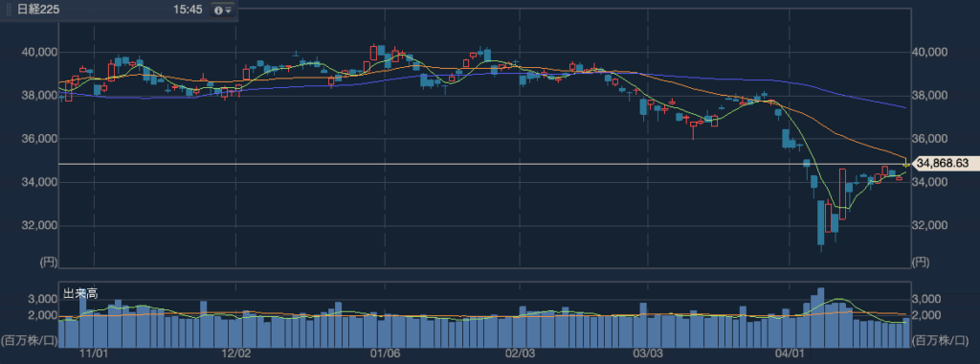Click 38,000 on the right price axis
980x364 pixels.
[x=930, y=96]
